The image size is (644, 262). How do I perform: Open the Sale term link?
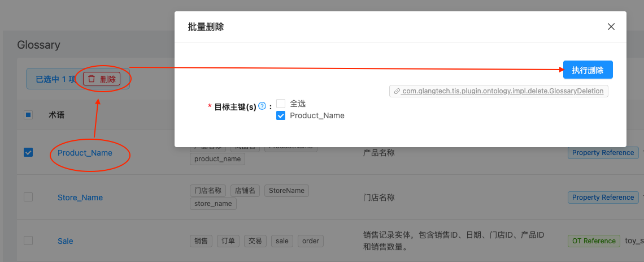pyautogui.click(x=66, y=241)
